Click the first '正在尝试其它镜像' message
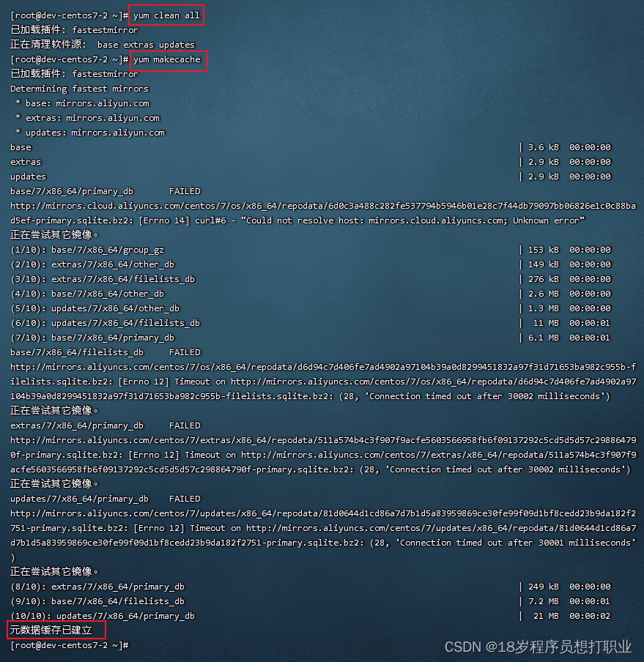 click(54, 235)
